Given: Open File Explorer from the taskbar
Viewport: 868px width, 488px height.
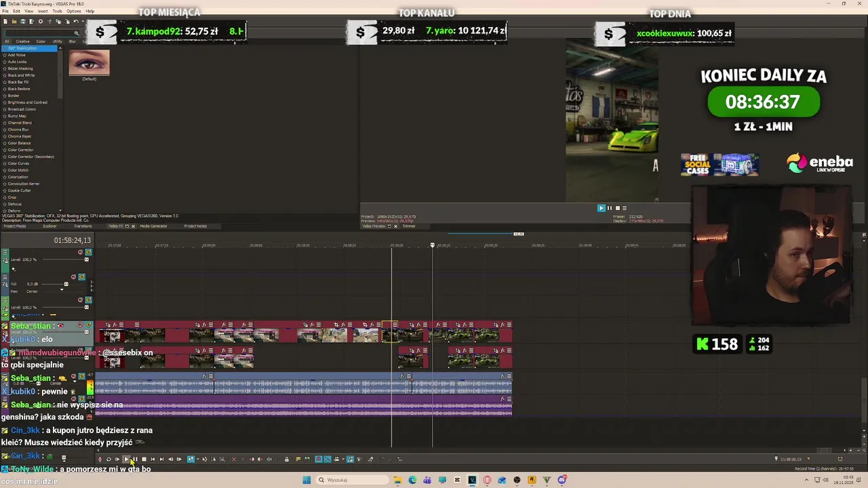Looking at the screenshot, I should point(397,480).
